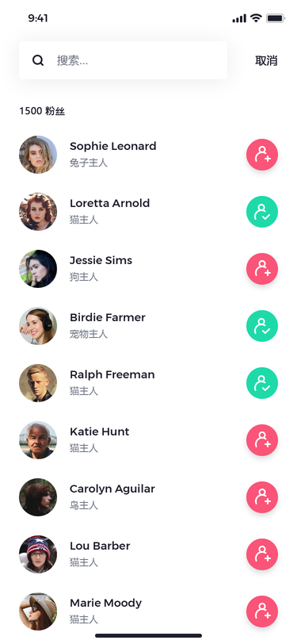Tap the bottom home indicator bar
The width and height of the screenshot is (297, 644).
pyautogui.click(x=149, y=635)
